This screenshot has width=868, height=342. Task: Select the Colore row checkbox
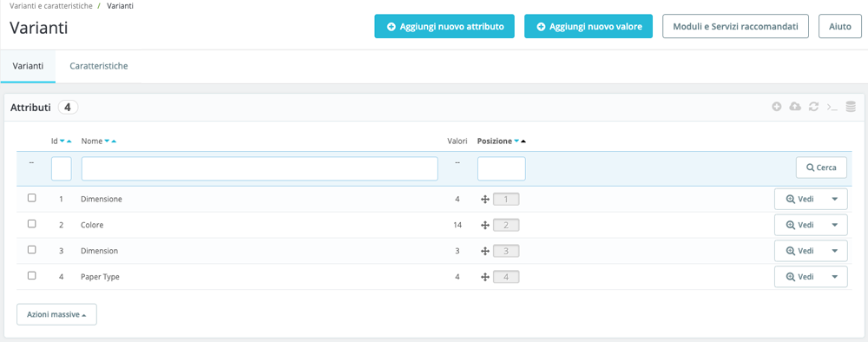click(x=31, y=224)
